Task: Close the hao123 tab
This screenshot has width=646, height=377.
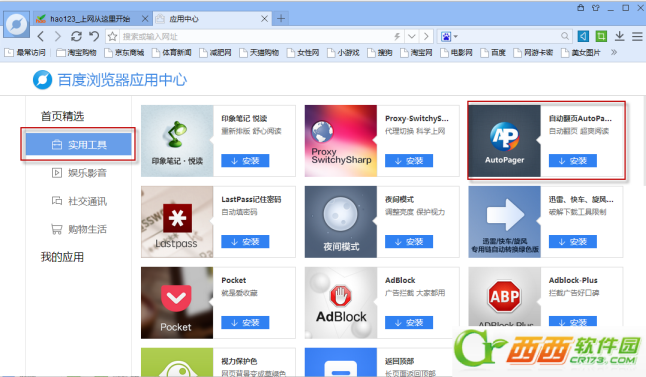Action: tap(145, 19)
